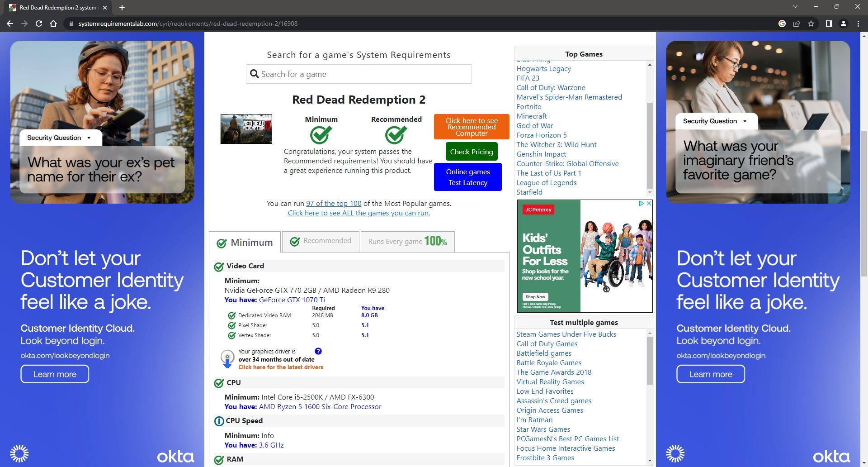Bookmark this page with the star
Image resolution: width=868 pixels, height=467 pixels.
tap(811, 24)
